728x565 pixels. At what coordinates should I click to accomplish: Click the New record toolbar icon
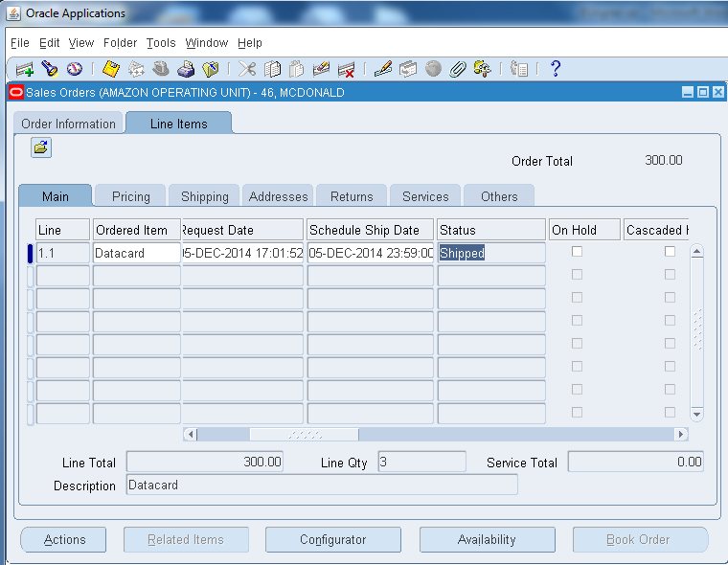[24, 69]
